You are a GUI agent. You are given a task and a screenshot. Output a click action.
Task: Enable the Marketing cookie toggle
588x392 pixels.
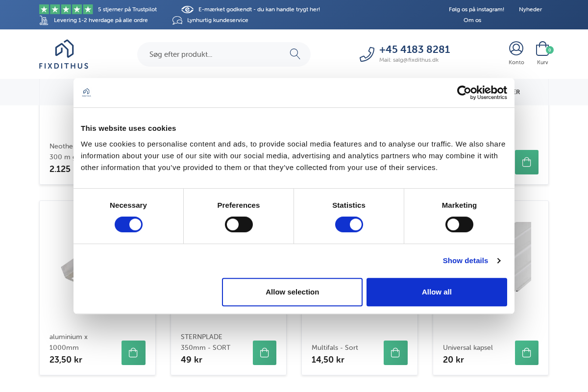459,224
